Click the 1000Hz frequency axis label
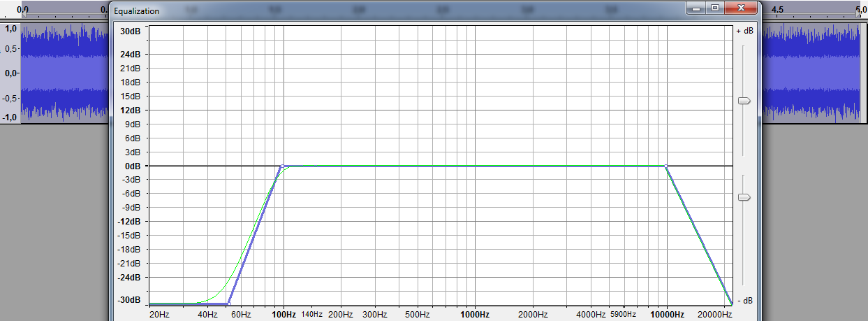This screenshot has height=321, width=868. pyautogui.click(x=475, y=315)
